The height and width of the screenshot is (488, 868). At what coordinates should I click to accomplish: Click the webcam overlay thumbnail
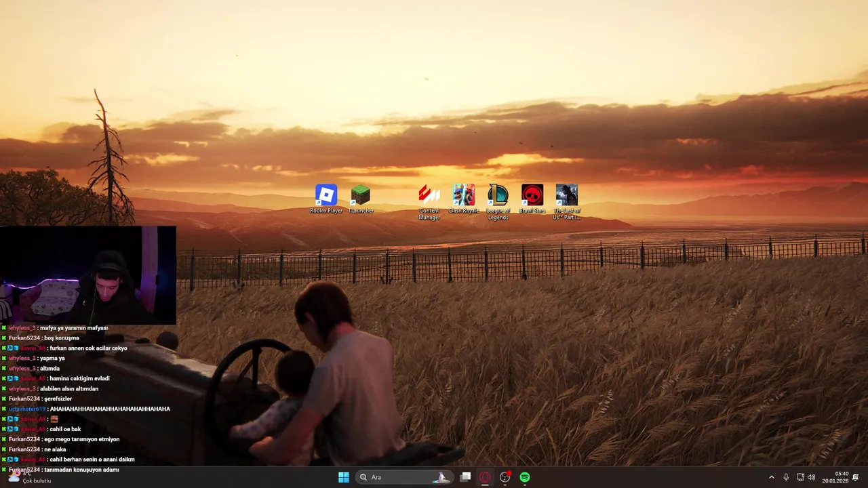tap(88, 275)
